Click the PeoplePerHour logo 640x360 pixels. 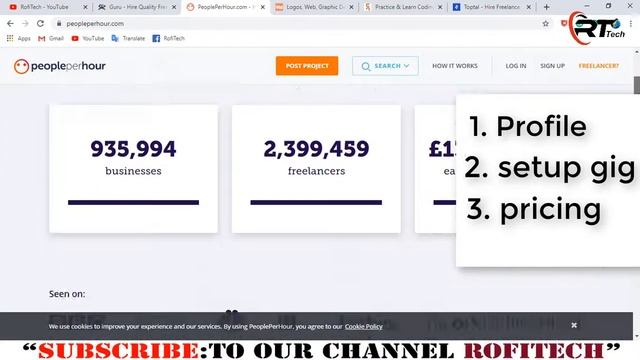tap(60, 66)
